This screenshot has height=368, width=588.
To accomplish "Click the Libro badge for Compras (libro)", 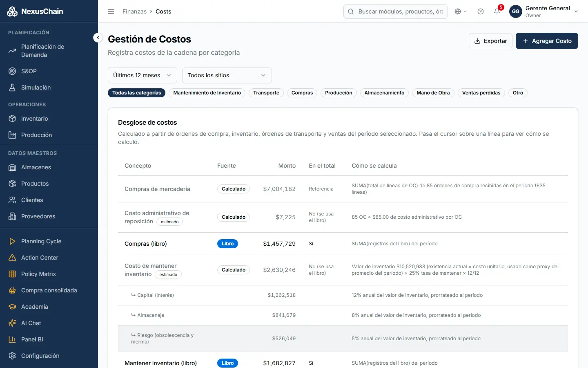I will [x=227, y=244].
